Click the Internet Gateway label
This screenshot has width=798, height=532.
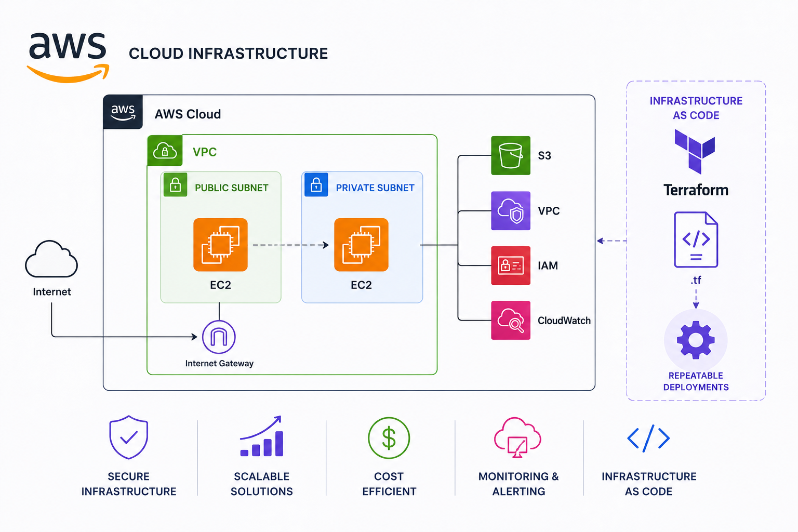(x=219, y=364)
